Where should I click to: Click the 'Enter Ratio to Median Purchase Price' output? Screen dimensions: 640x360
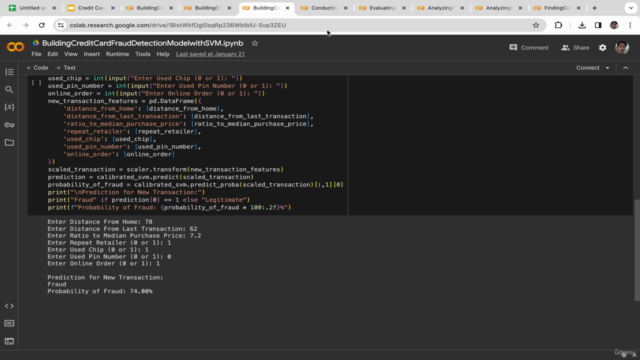124,236
